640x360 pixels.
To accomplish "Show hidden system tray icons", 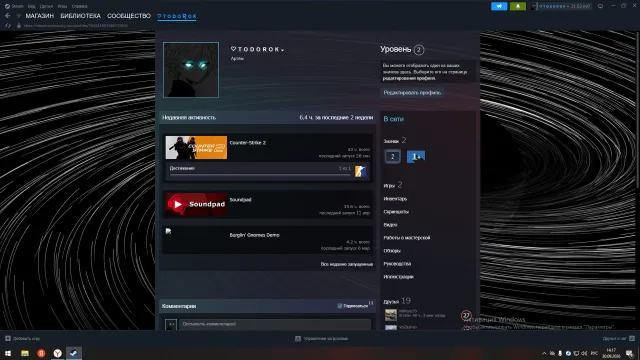I will pyautogui.click(x=544, y=353).
